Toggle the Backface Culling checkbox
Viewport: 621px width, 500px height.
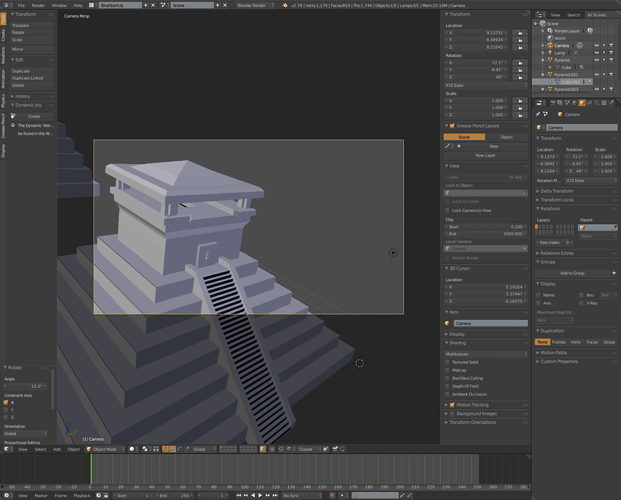[x=447, y=378]
